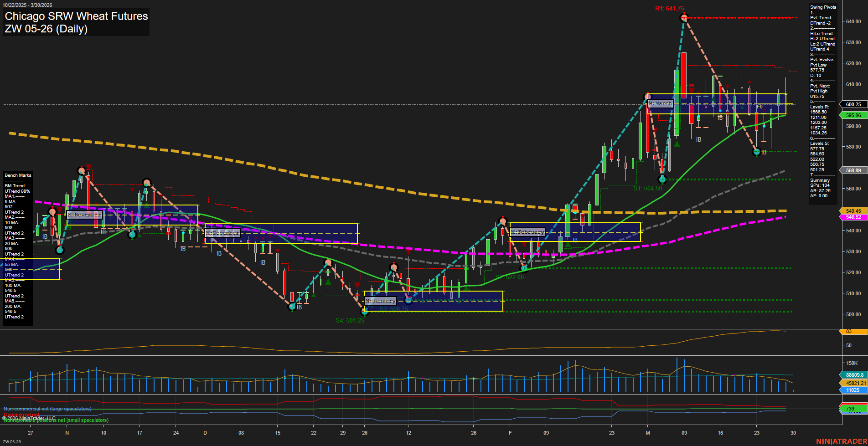Image resolution: width=868 pixels, height=446 pixels.
Task: Select the 10 MA: row in Bench Marks
Action: point(12,223)
